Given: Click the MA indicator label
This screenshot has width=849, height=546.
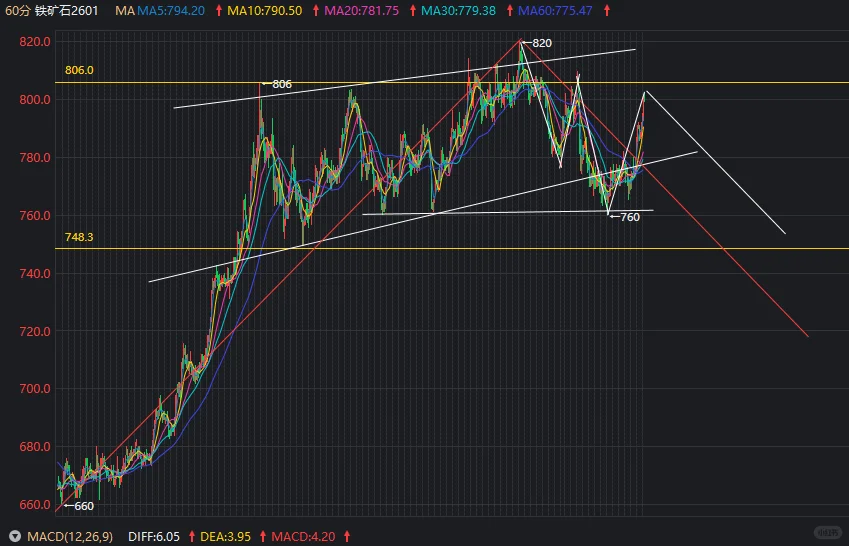Looking at the screenshot, I should pyautogui.click(x=125, y=10).
